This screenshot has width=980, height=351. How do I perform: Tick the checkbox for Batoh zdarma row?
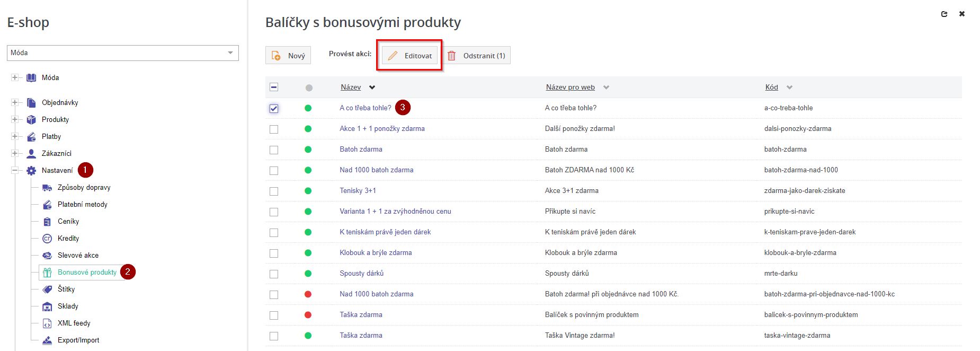point(274,150)
